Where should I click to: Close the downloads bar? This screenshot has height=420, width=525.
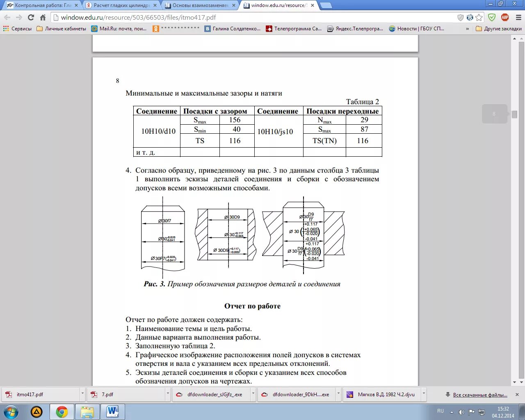click(517, 395)
